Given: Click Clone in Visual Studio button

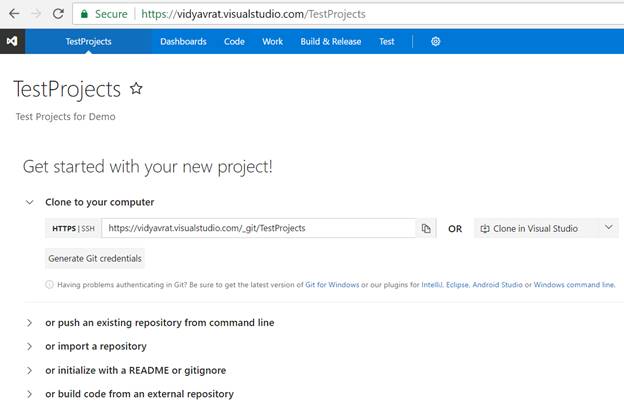Looking at the screenshot, I should click(x=537, y=228).
